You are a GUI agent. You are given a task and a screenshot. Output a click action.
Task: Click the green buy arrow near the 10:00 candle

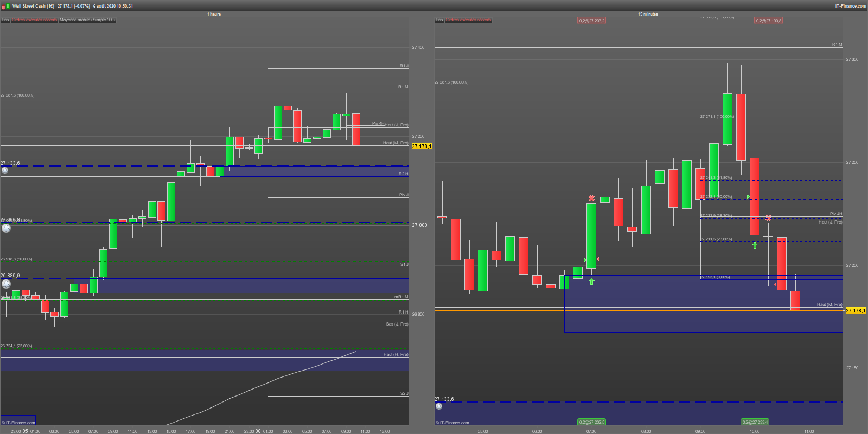[755, 245]
